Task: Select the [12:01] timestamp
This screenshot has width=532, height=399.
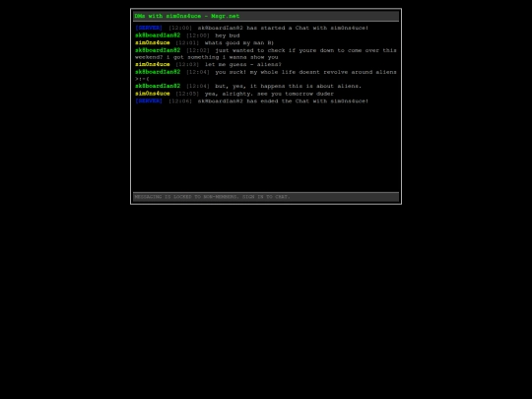Action: [187, 42]
